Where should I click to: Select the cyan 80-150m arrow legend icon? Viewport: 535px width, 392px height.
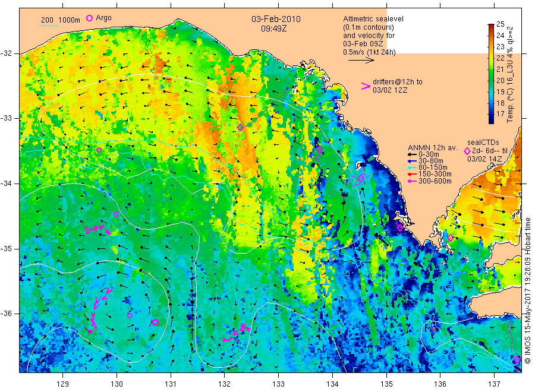(412, 167)
